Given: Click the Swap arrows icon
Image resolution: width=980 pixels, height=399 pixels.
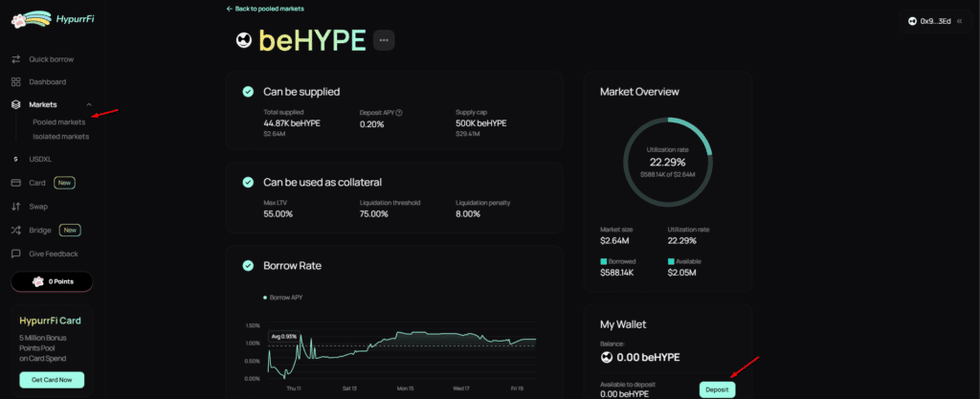Looking at the screenshot, I should tap(16, 207).
